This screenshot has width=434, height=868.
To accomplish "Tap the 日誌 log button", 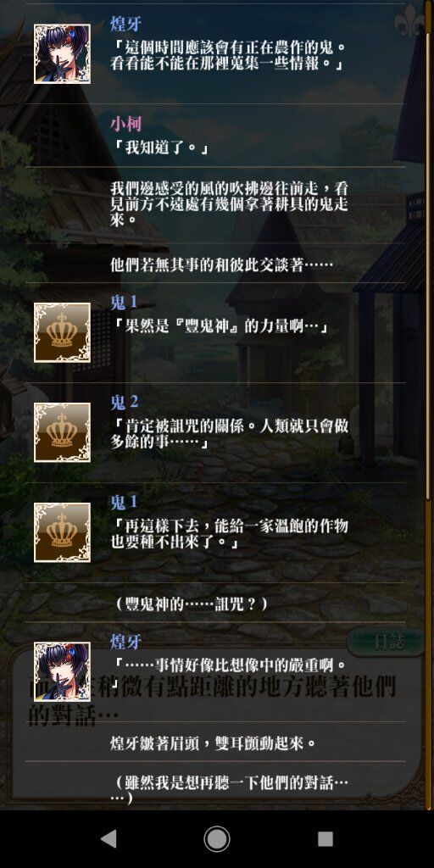I will point(386,643).
